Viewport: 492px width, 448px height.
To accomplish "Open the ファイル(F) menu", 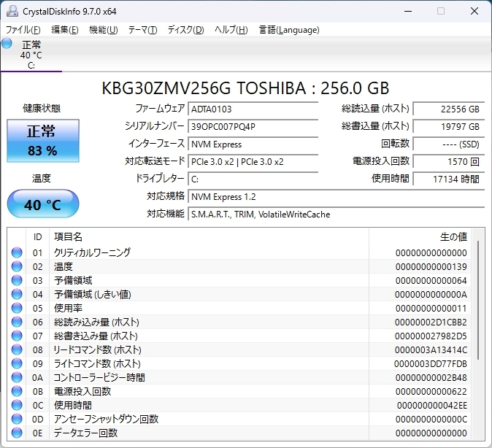I will pos(23,30).
